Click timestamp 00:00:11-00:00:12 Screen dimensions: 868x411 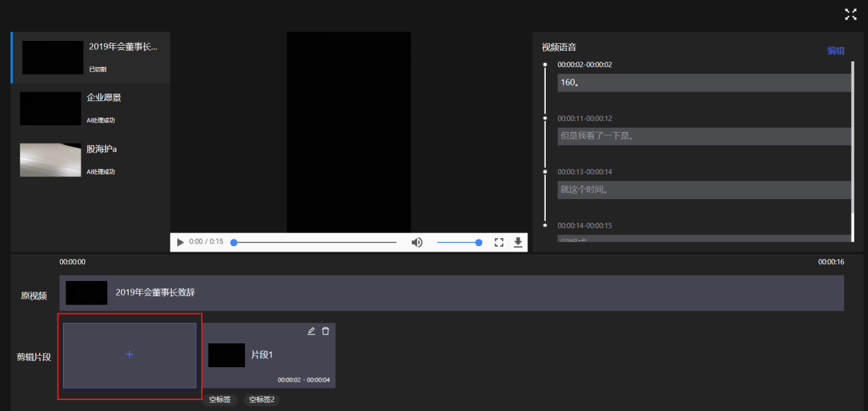click(585, 118)
